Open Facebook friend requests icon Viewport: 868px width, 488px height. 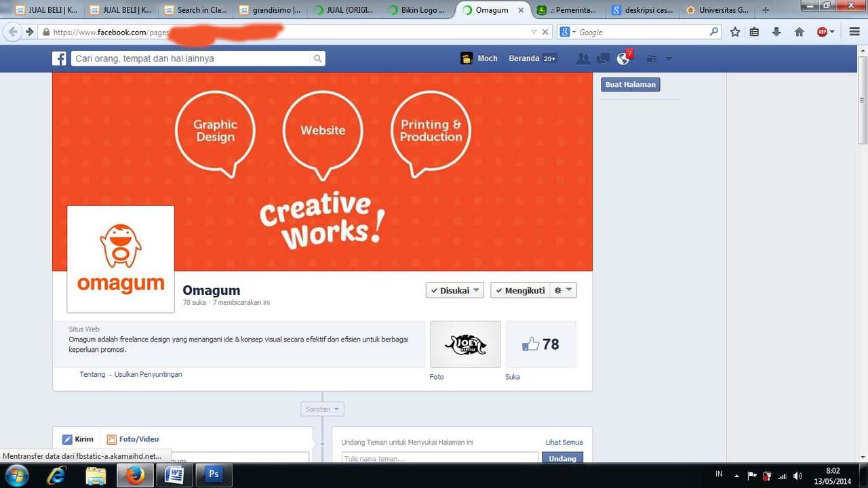point(583,59)
